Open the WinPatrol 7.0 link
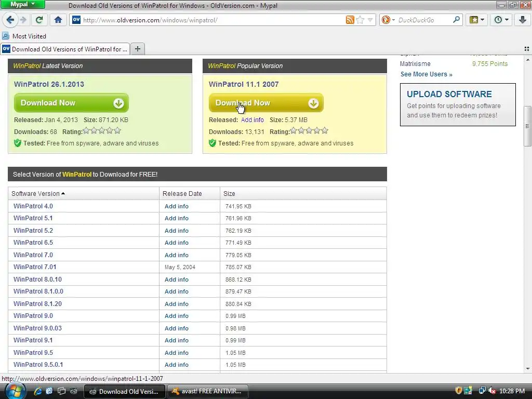532x399 pixels. point(33,255)
